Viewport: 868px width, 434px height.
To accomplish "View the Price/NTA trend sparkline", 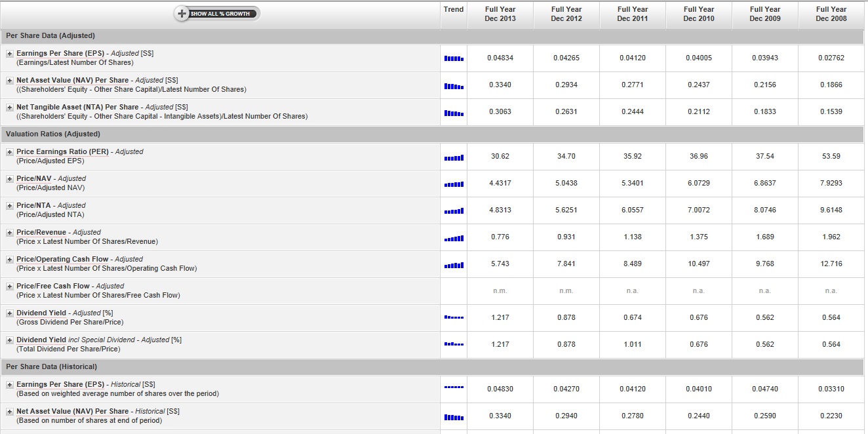I will click(x=454, y=210).
